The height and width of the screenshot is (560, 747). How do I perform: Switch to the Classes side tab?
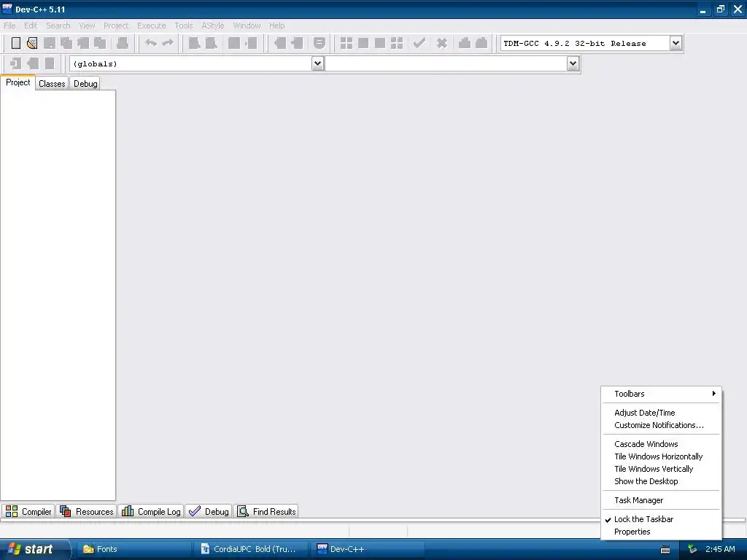(52, 84)
